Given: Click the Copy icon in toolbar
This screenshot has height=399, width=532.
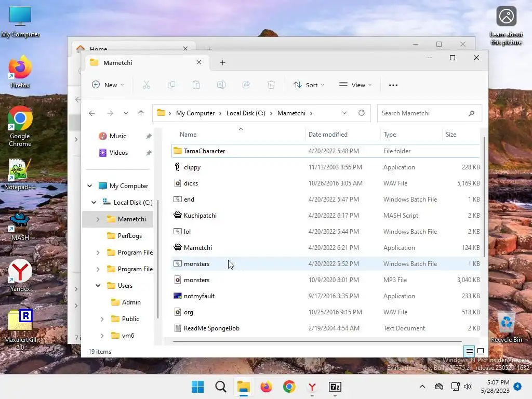Looking at the screenshot, I should coord(171,85).
